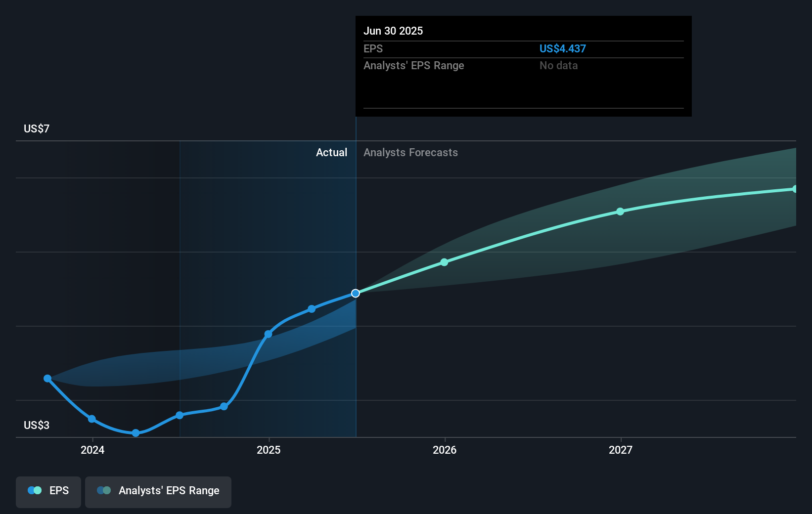
Task: Click the Actual section label
Action: click(331, 152)
